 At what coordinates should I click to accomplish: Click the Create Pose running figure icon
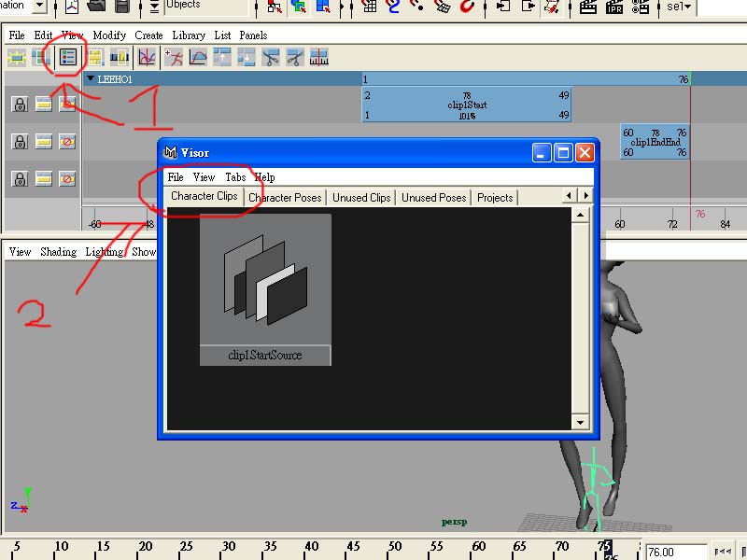tap(174, 58)
